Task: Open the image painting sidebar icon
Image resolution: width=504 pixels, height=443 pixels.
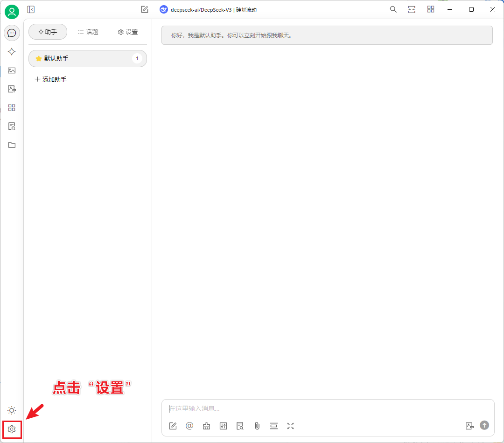Action: 12,70
